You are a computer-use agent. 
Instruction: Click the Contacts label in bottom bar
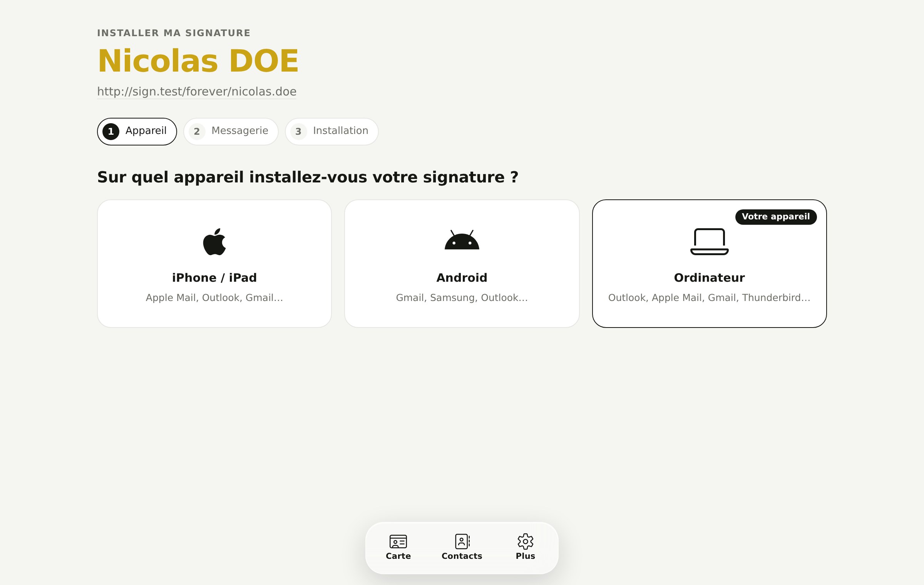pyautogui.click(x=462, y=556)
